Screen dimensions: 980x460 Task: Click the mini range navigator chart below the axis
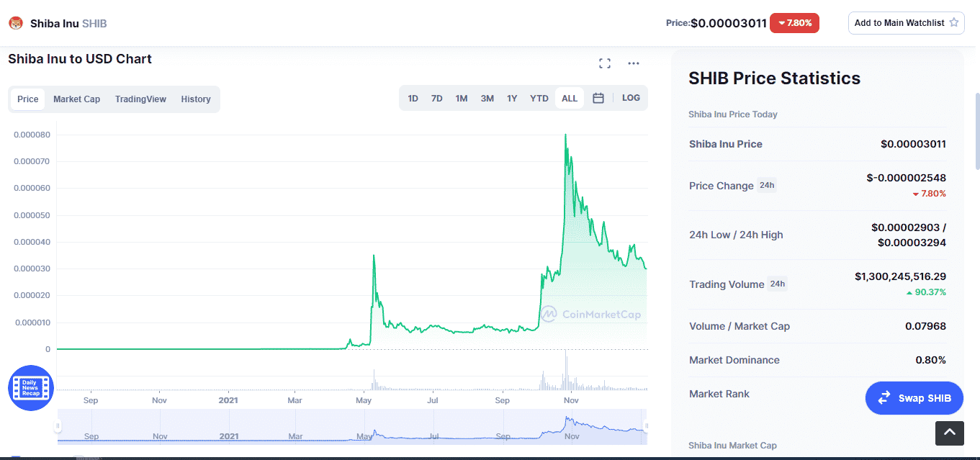click(352, 425)
